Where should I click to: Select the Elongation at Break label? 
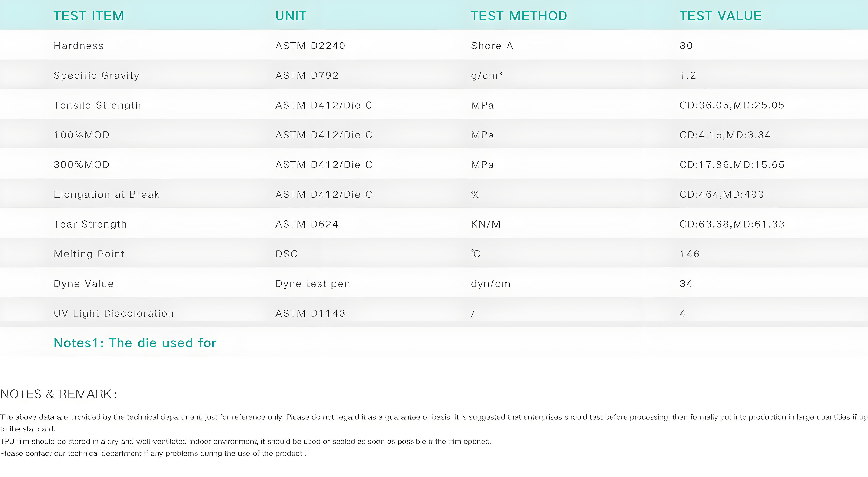click(x=106, y=195)
